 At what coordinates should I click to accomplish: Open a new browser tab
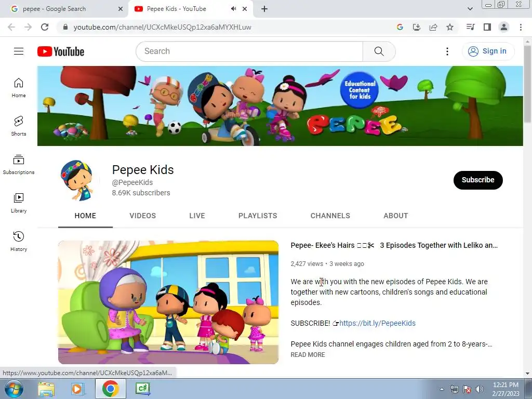tap(264, 9)
